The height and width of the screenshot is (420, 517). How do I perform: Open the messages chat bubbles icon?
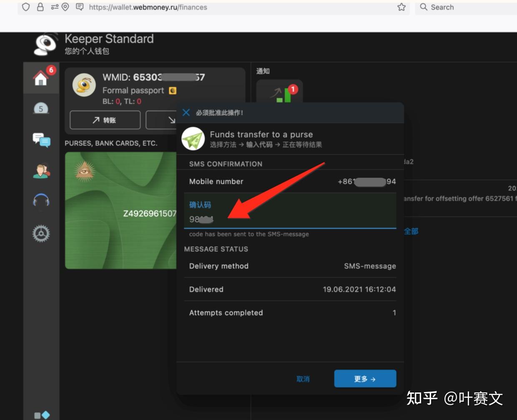(x=41, y=140)
